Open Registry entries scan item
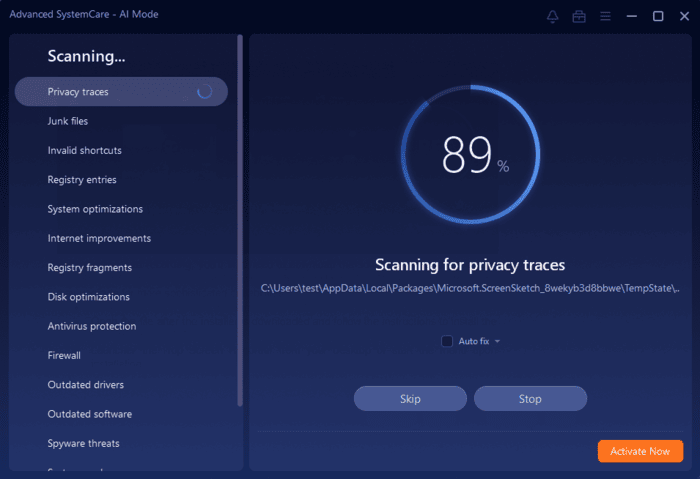Image resolution: width=700 pixels, height=479 pixels. 82,180
